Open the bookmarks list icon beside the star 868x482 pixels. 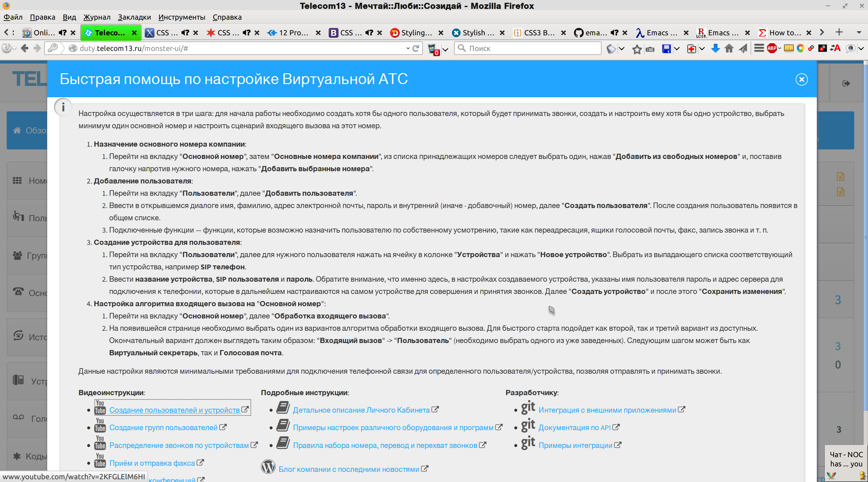650,49
